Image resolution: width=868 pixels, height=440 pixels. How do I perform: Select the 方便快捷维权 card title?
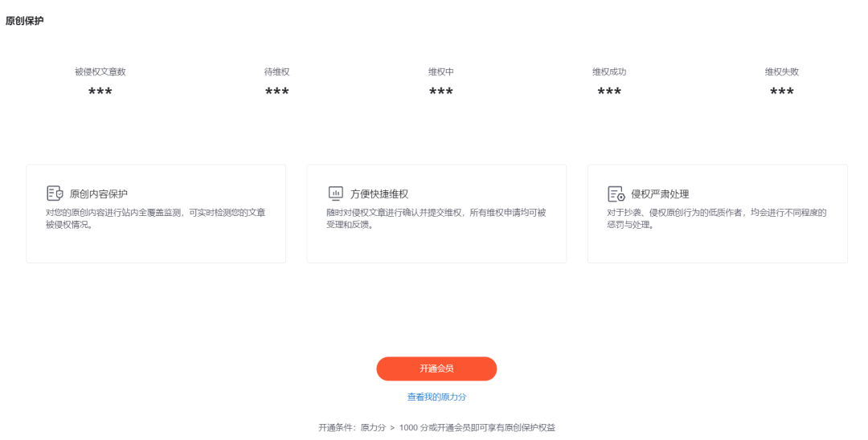[x=379, y=194]
